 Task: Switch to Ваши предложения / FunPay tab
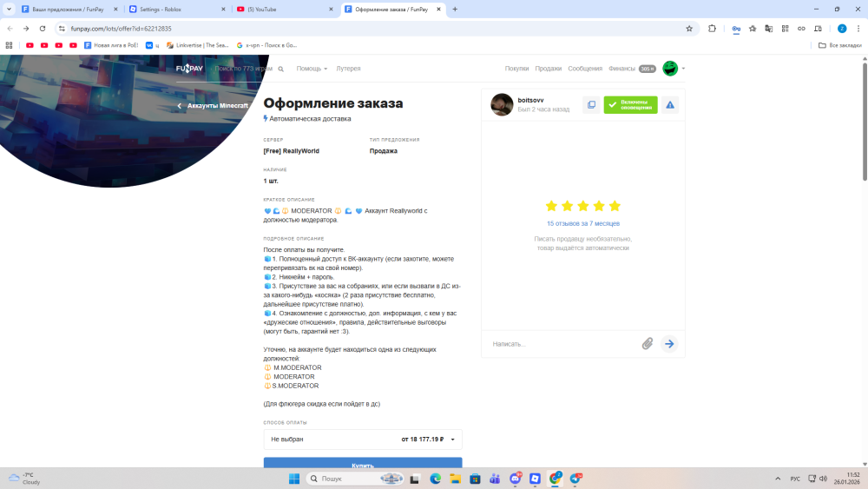69,10
